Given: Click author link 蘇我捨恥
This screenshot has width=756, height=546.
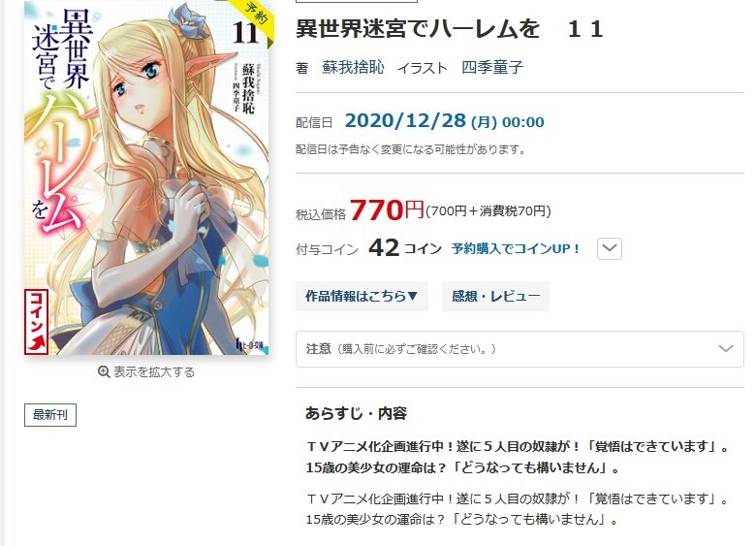Looking at the screenshot, I should [354, 67].
